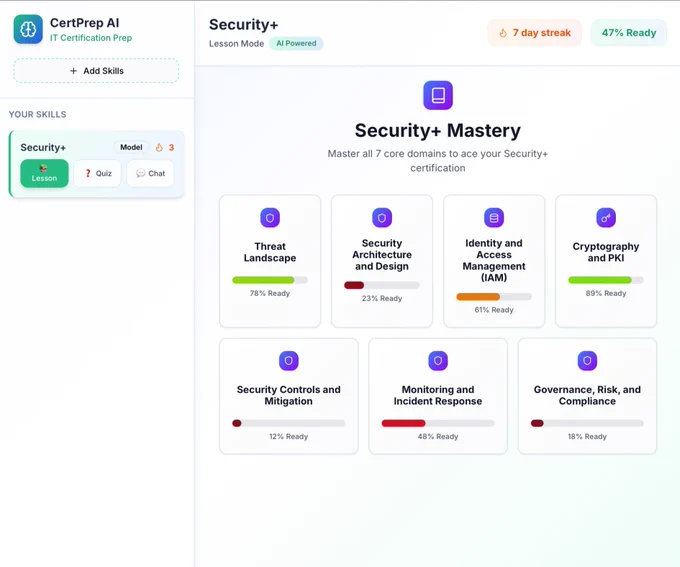Screen dimensions: 680x567
Task: Click the Cryptography and PKI green progress bar
Action: (606, 280)
